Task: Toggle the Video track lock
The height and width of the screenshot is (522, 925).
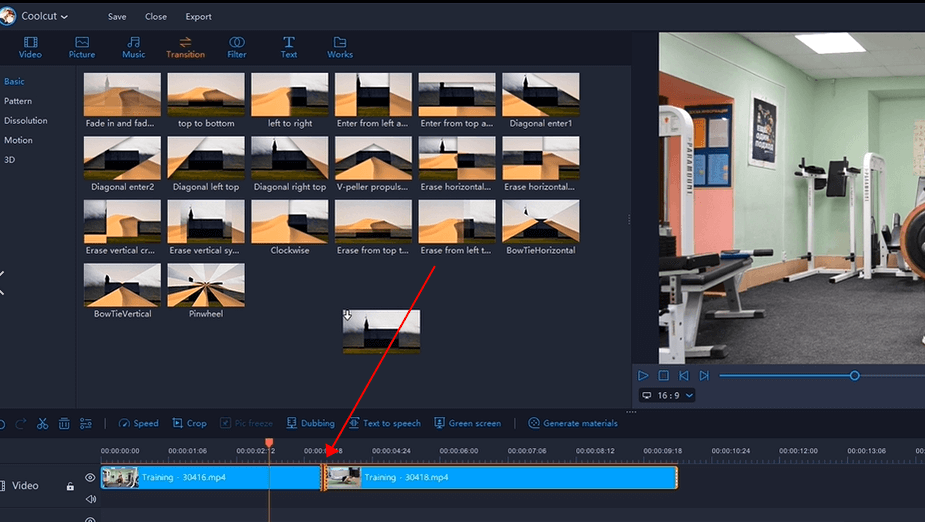Action: tap(70, 487)
